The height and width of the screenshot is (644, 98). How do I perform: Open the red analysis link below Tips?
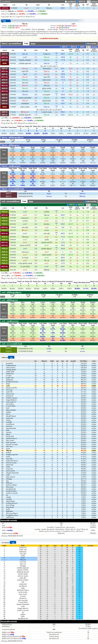[49, 38]
